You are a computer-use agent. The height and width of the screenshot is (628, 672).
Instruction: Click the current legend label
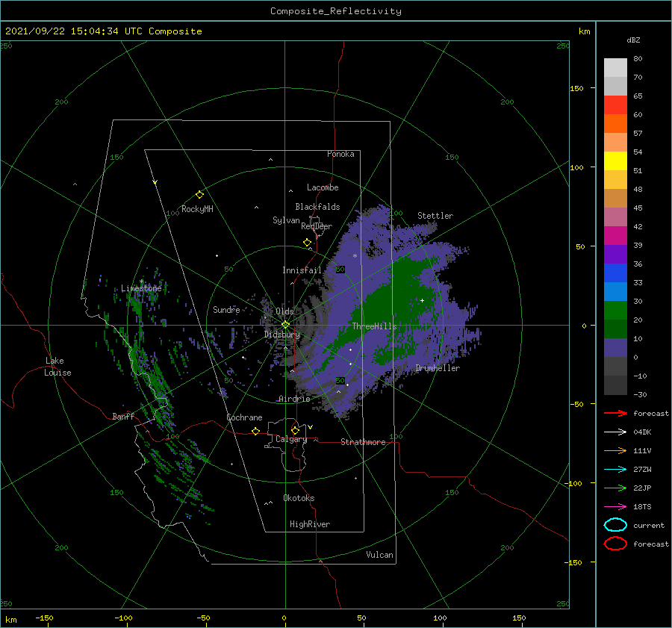coord(649,526)
